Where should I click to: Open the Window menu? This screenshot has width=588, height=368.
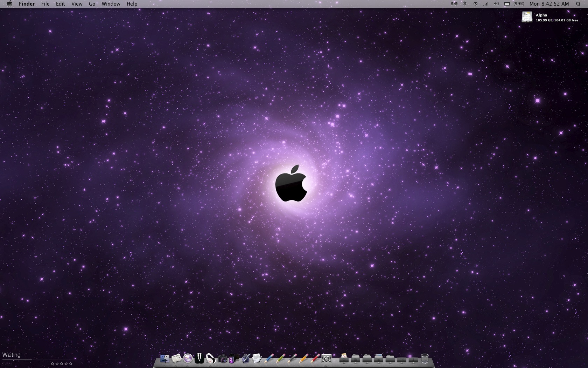tap(111, 4)
